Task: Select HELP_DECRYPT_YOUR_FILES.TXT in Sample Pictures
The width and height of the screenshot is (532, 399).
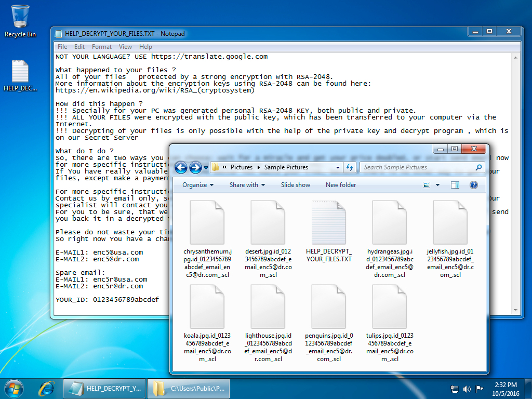Action: [329, 231]
